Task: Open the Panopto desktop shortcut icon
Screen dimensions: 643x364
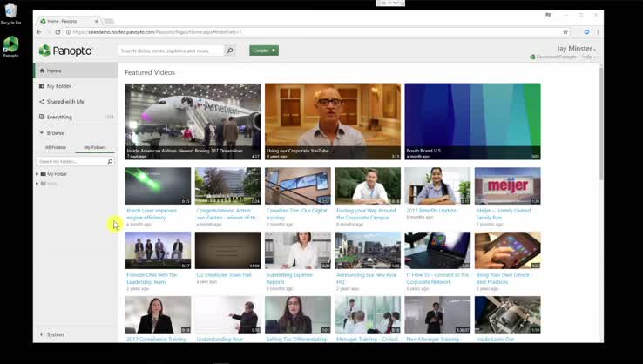Action: click(x=10, y=45)
